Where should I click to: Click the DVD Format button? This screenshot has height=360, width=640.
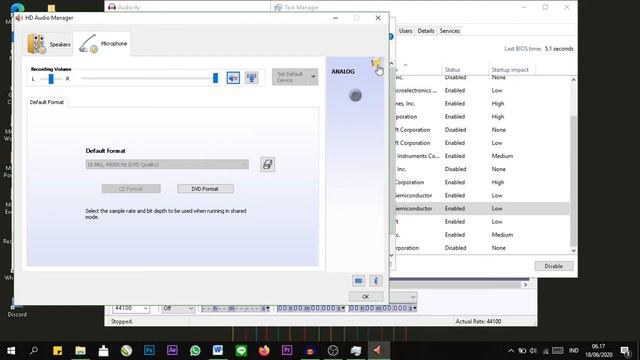205,189
